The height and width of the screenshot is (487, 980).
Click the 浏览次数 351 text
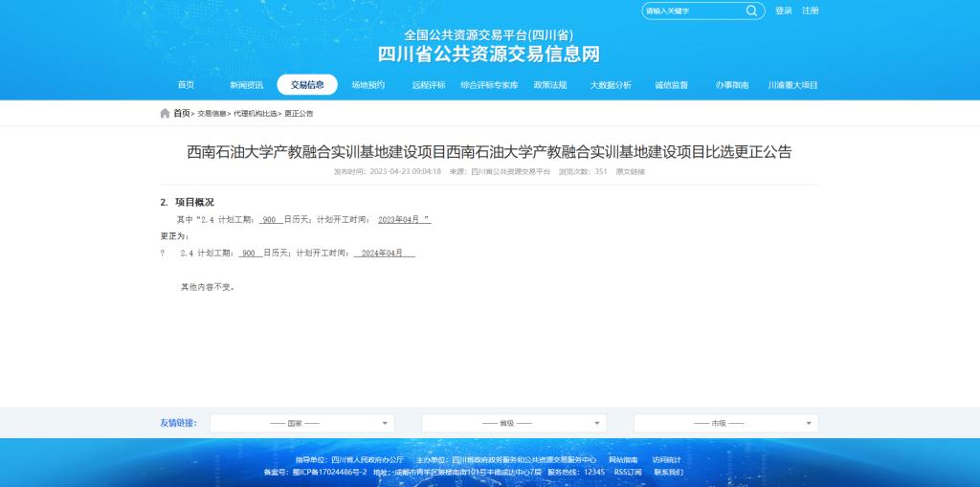tap(583, 171)
